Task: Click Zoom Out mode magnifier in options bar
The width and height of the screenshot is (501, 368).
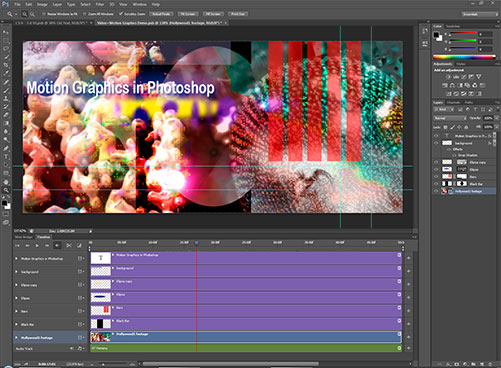Action: coord(32,14)
